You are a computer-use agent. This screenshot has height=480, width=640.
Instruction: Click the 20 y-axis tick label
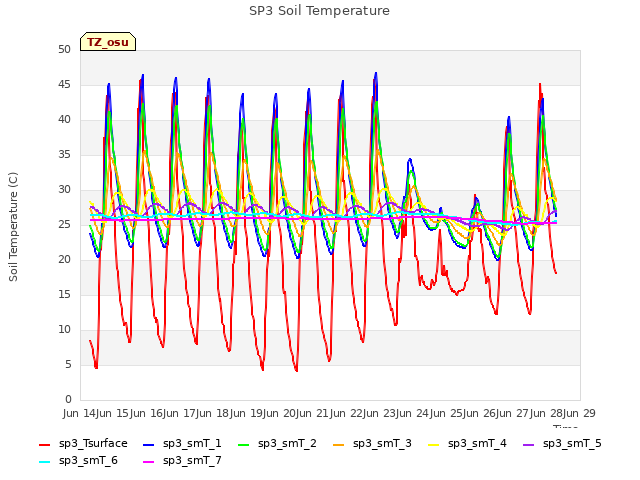pos(64,260)
